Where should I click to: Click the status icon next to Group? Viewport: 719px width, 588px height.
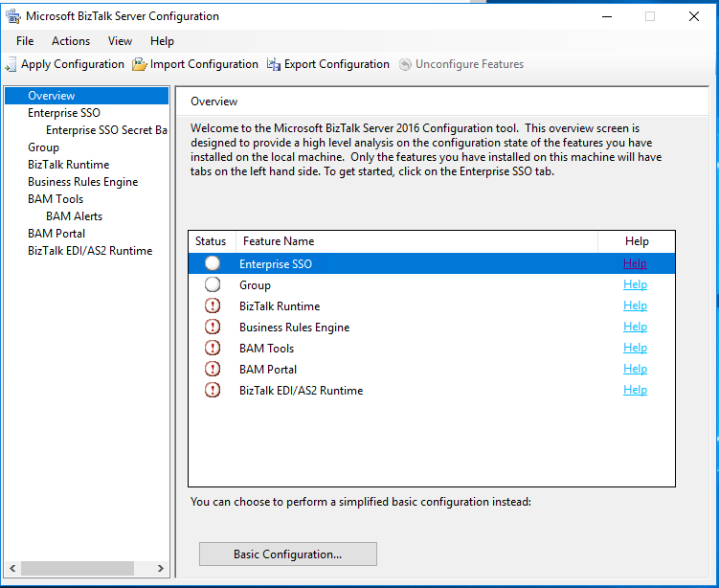[x=213, y=284]
